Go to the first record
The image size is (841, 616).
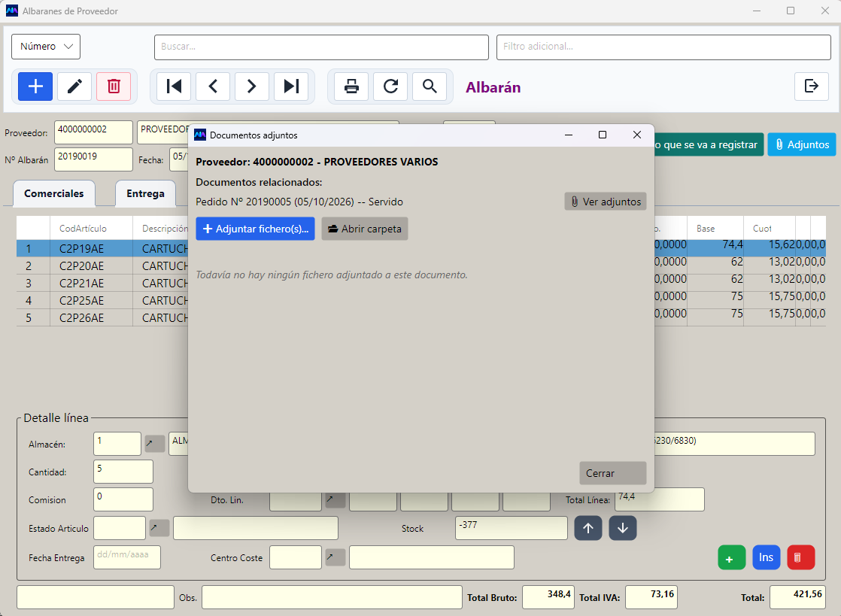click(x=174, y=86)
